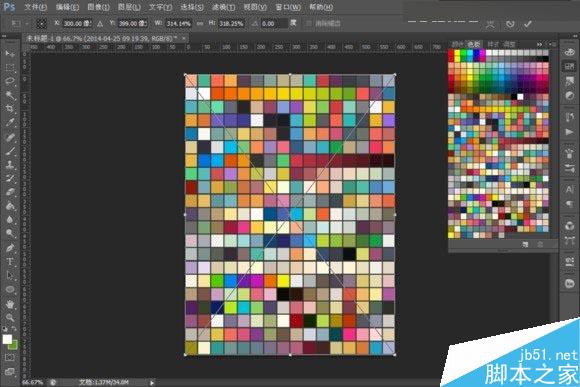
Task: Click the W width percentage field
Action: [x=179, y=24]
